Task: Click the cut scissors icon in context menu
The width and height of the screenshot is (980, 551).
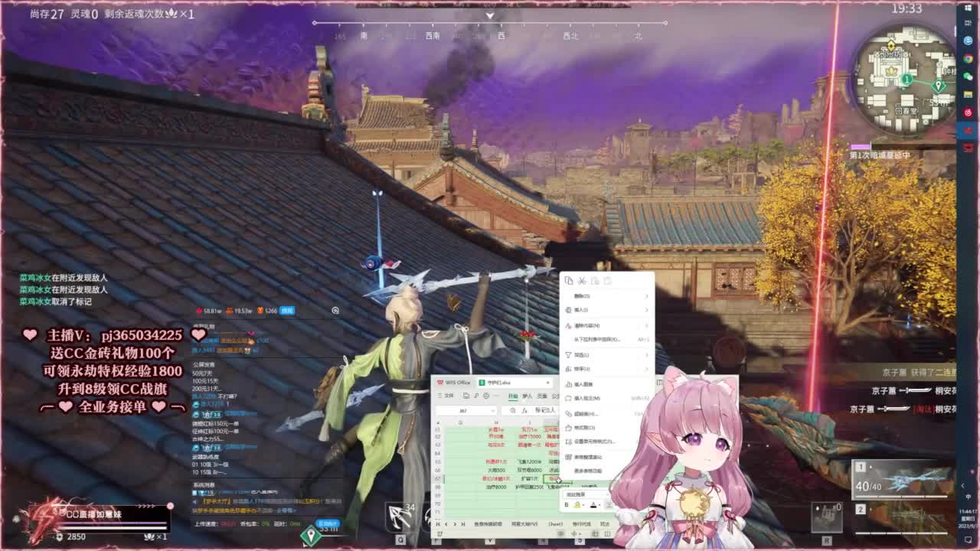Action: 583,282
